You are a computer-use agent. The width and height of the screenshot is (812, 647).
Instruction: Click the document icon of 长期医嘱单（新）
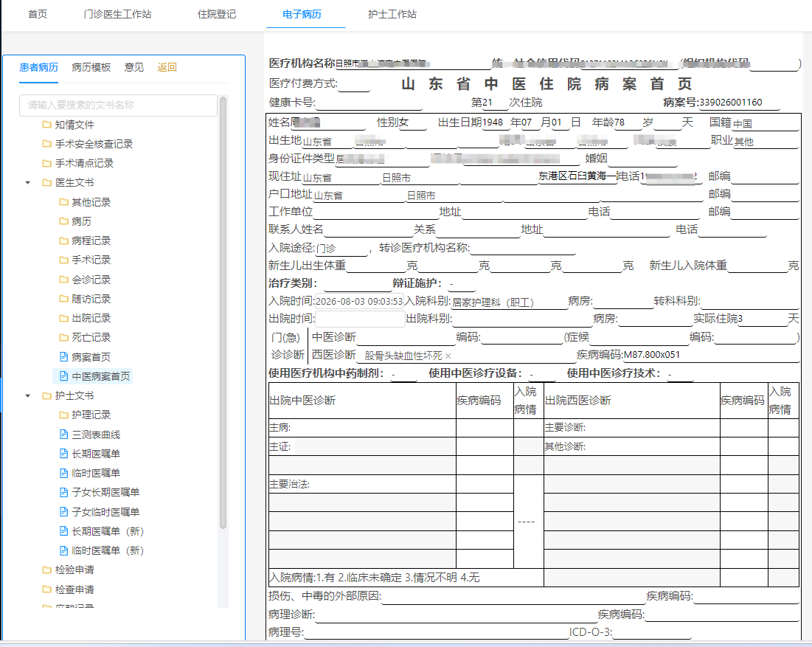63,531
